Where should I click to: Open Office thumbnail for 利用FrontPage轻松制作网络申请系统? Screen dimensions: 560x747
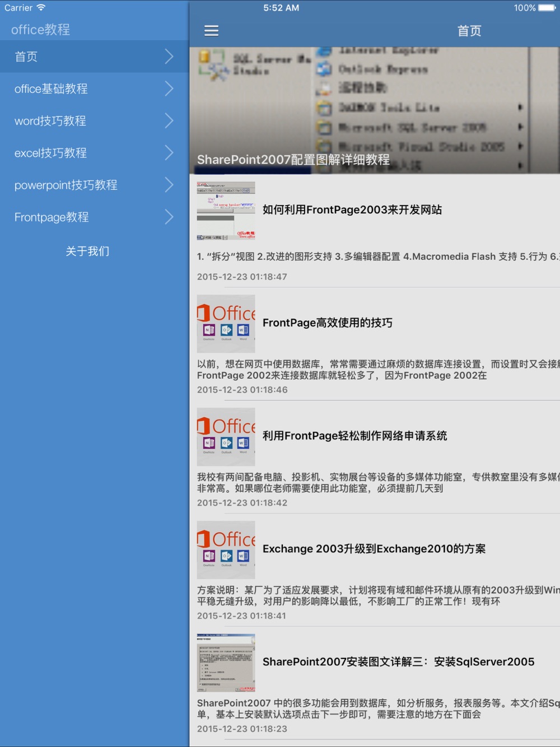(x=226, y=437)
